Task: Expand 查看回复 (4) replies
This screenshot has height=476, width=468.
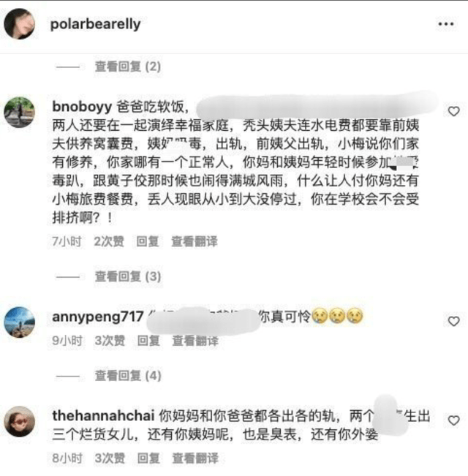Action: pos(128,376)
